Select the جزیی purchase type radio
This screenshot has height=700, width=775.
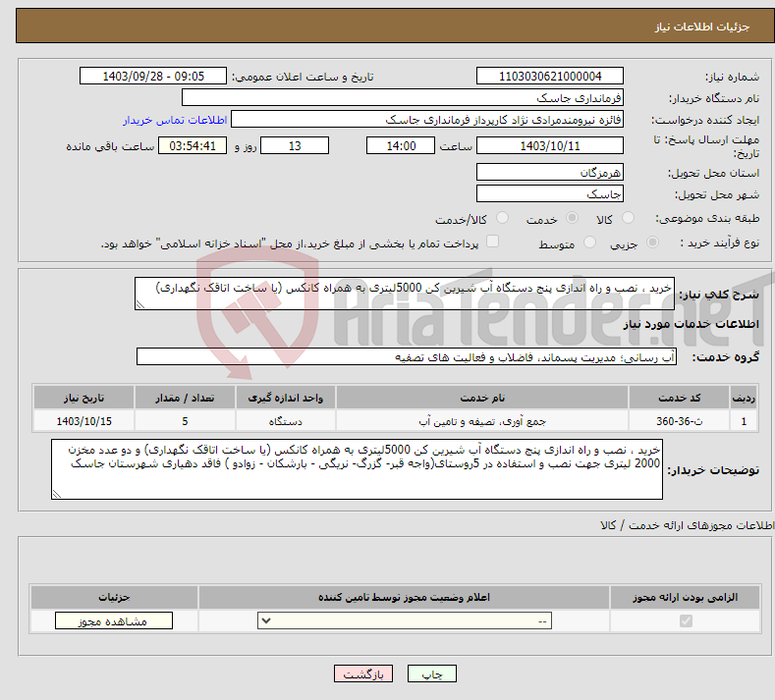pyautogui.click(x=652, y=242)
